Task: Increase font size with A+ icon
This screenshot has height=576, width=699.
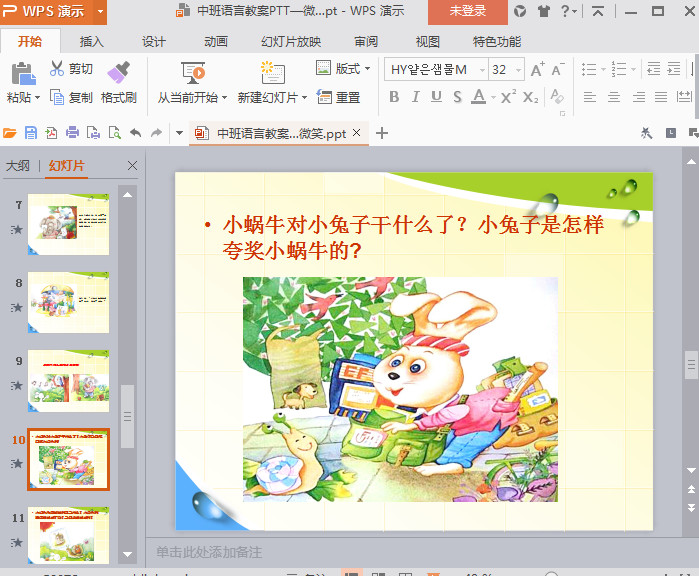Action: [x=537, y=70]
